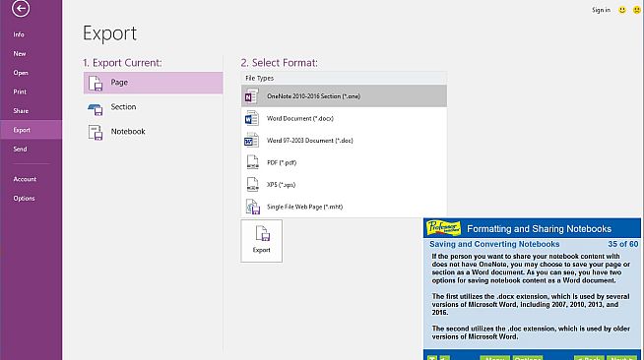Open the Send tab
This screenshot has width=644, height=360.
pos(20,150)
